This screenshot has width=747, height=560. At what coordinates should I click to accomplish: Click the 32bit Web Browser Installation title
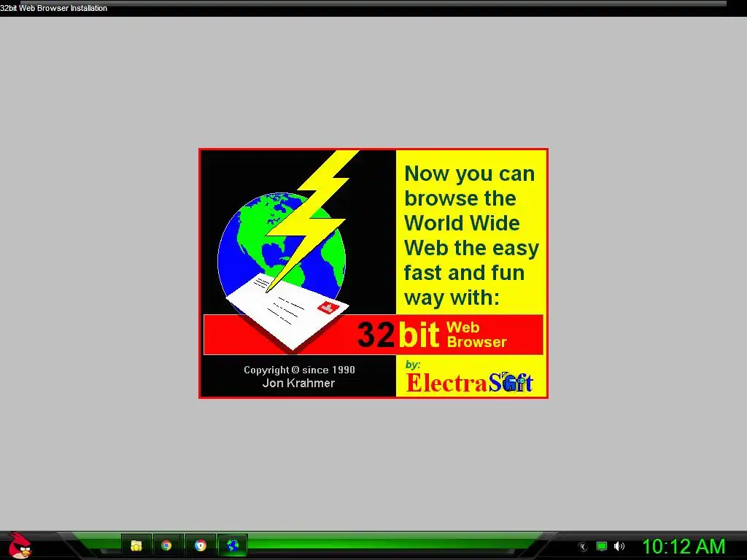point(54,8)
